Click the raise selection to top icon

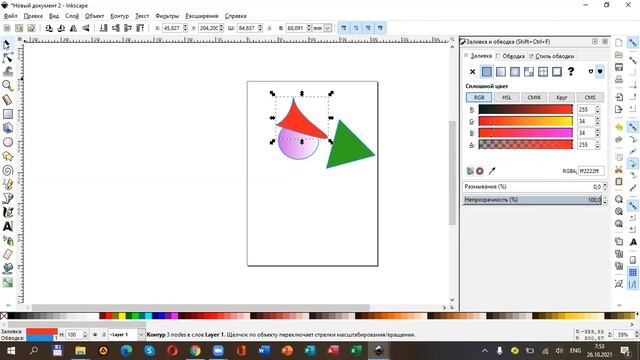tap(140, 28)
